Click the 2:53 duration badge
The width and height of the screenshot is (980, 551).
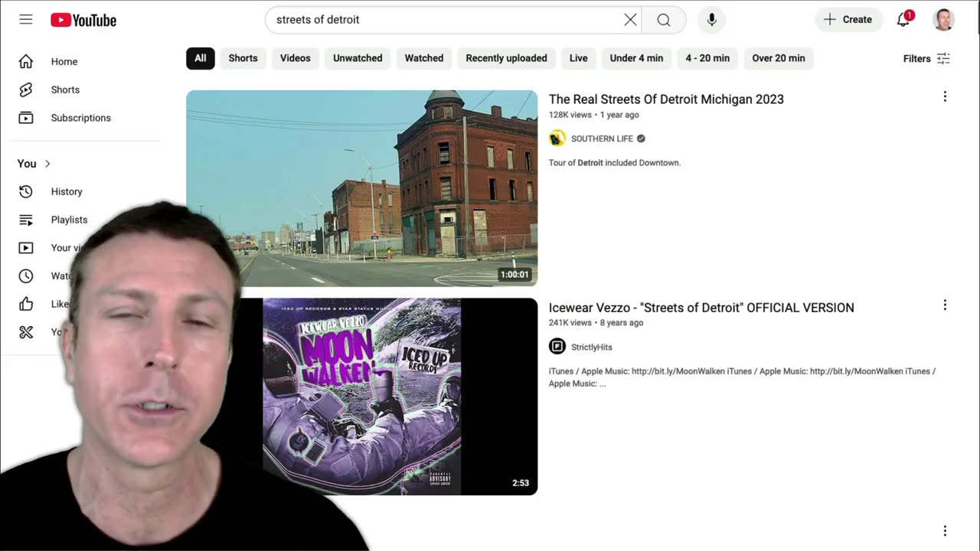point(521,483)
